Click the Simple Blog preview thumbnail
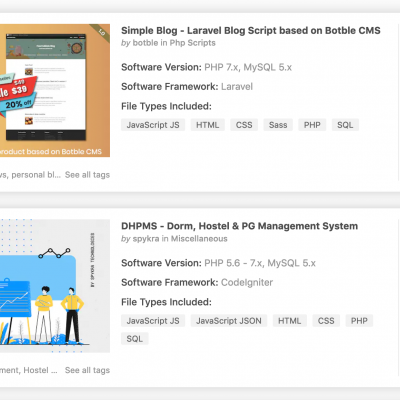 [55, 90]
